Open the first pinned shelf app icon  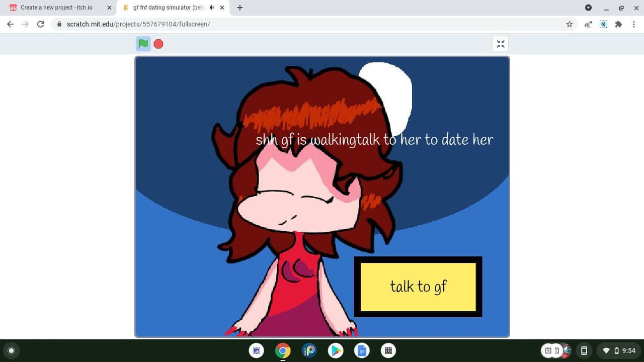(257, 350)
